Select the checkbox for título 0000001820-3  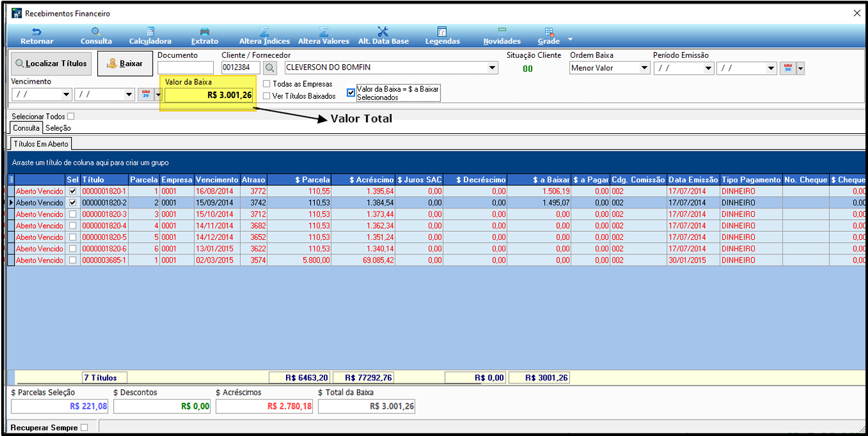tap(73, 214)
